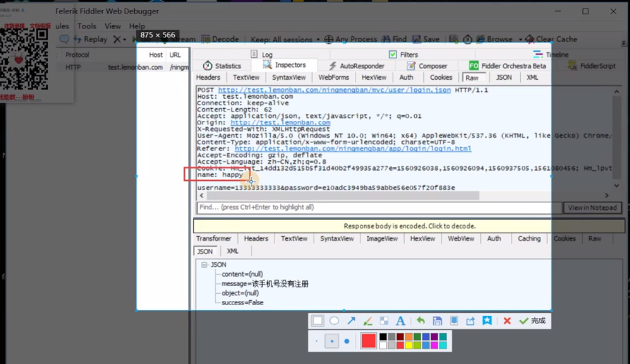The image size is (630, 364).
Task: Switch request view to Cookies
Action: [x=441, y=77]
